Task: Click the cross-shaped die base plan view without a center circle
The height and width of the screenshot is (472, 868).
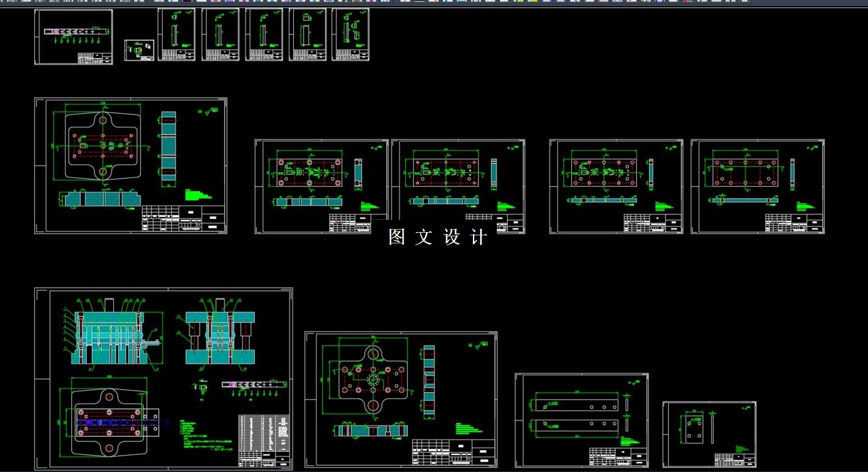Action: tap(102, 146)
